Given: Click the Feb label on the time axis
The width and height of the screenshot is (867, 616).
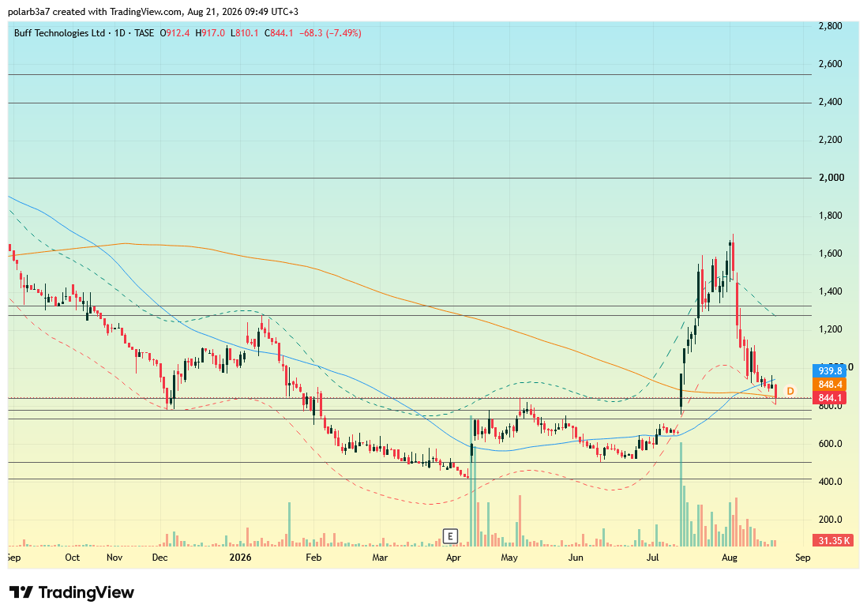Looking at the screenshot, I should point(313,558).
